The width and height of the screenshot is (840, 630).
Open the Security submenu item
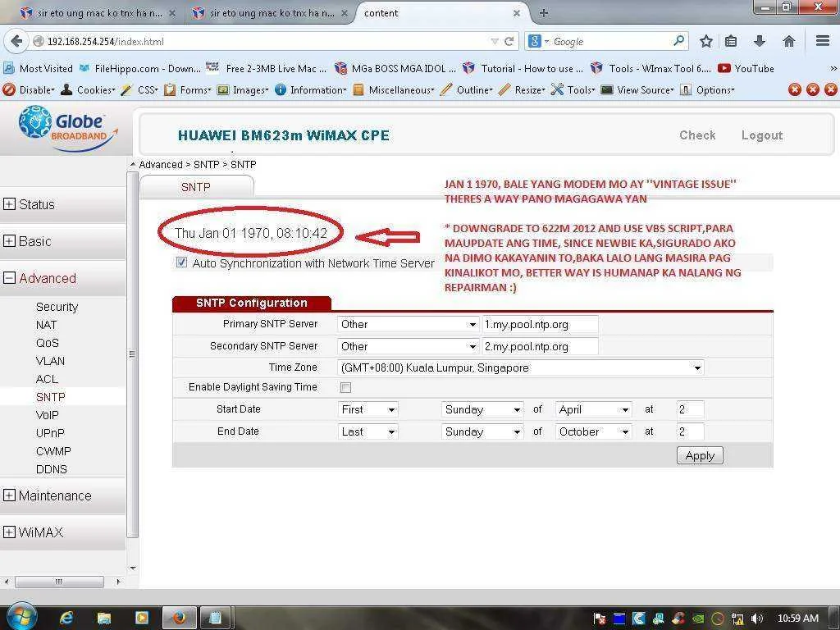pos(57,307)
